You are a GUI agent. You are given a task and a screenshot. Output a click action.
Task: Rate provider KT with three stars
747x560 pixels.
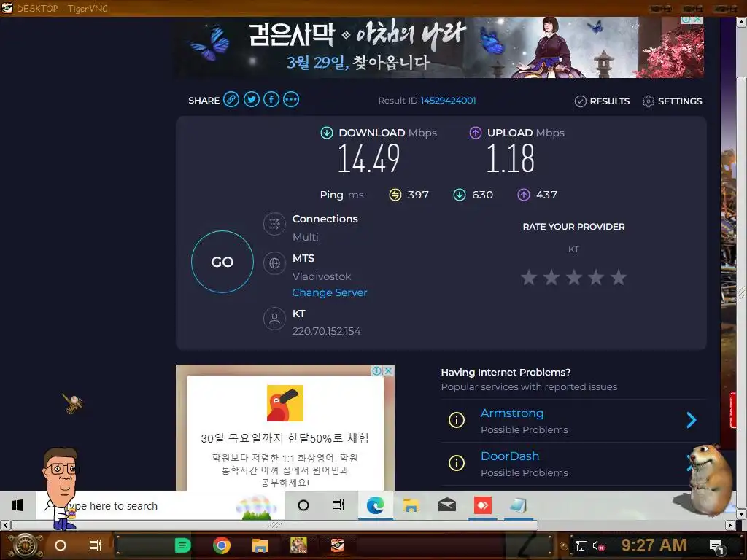coord(573,277)
